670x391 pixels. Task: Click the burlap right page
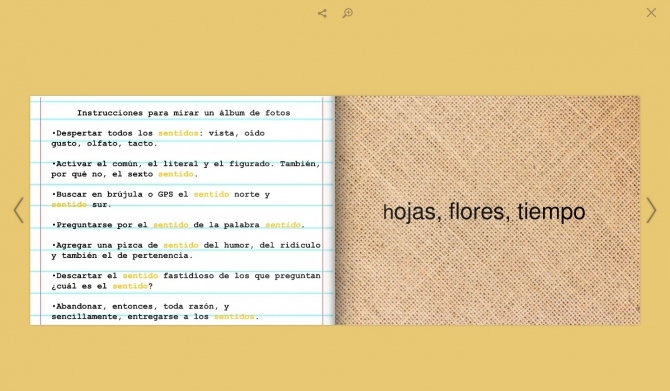pyautogui.click(x=488, y=210)
